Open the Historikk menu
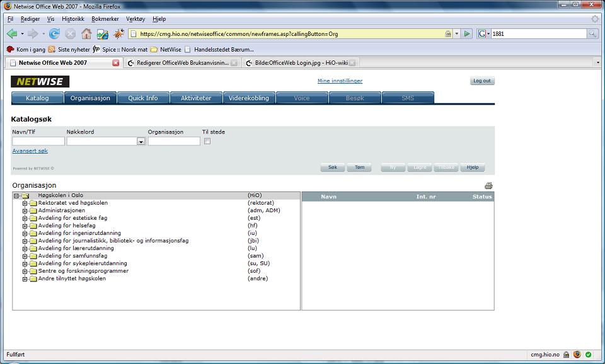Screen dimensions: 605x364 (x=73, y=19)
